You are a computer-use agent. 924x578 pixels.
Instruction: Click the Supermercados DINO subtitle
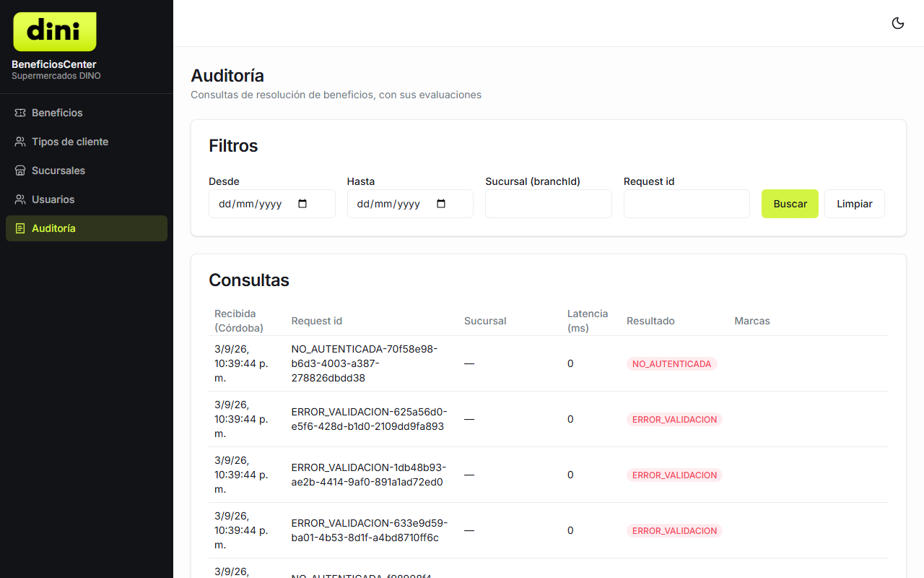56,76
